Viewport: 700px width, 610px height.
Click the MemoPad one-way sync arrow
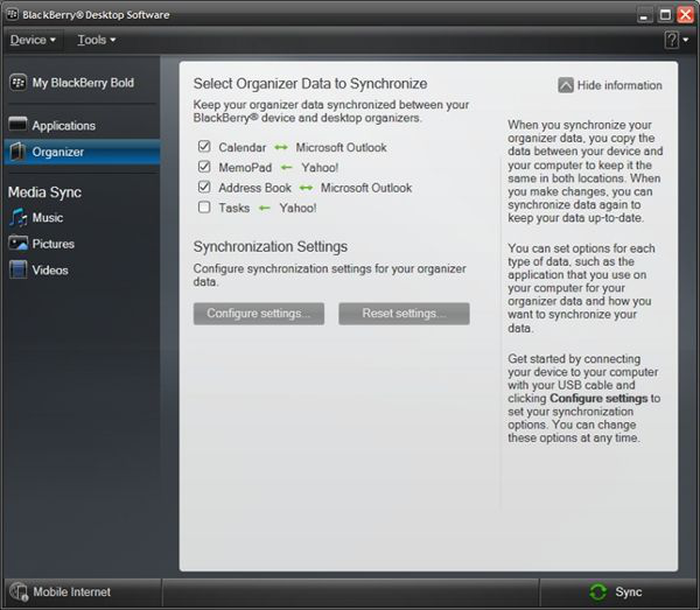pos(287,167)
